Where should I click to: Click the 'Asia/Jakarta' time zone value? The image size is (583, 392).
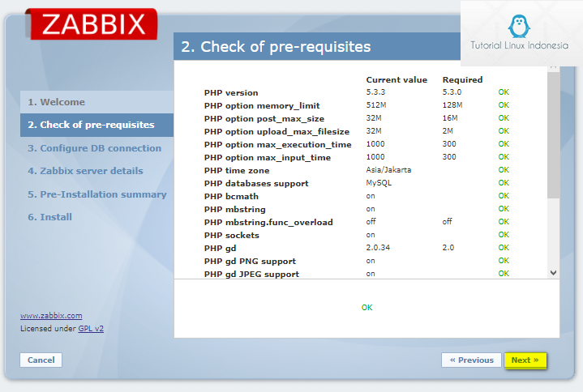pyautogui.click(x=388, y=170)
